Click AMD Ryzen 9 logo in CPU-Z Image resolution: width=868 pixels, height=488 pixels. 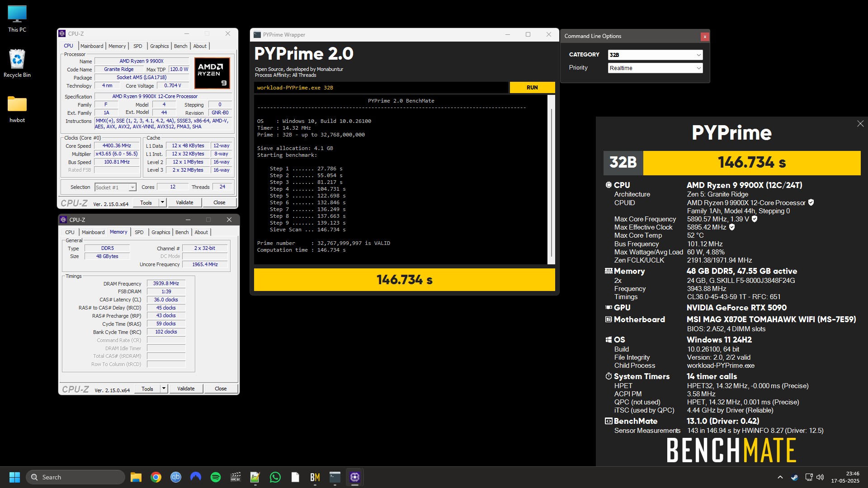212,73
